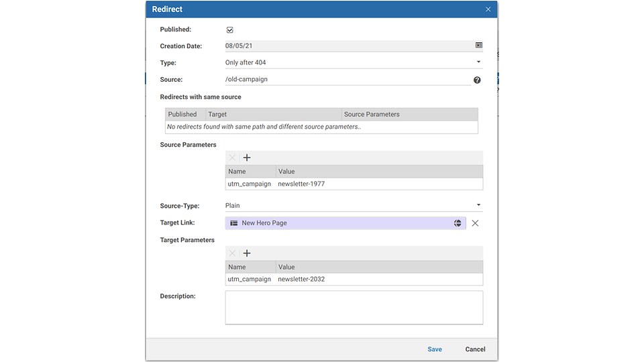644x362 pixels.
Task: Save the redirect
Action: (x=435, y=349)
